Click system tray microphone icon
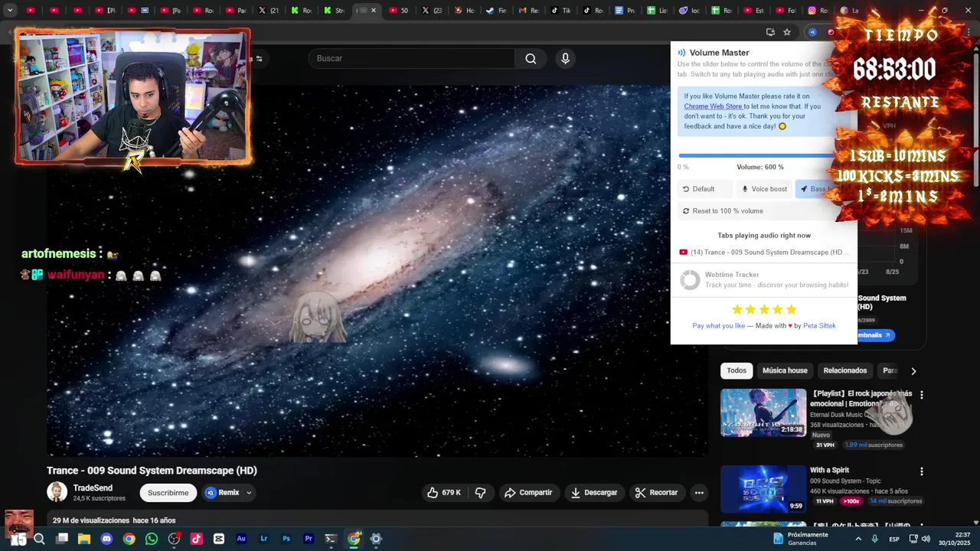Image resolution: width=980 pixels, height=551 pixels. [875, 539]
